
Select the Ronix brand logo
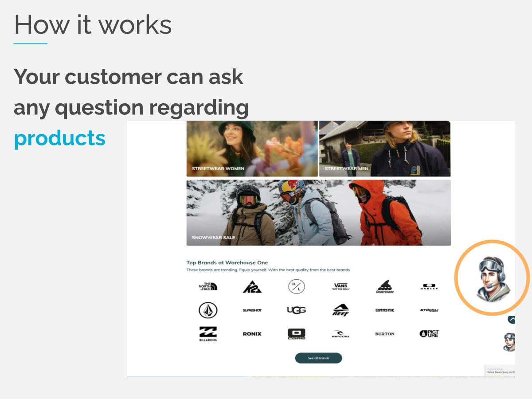pyautogui.click(x=252, y=334)
